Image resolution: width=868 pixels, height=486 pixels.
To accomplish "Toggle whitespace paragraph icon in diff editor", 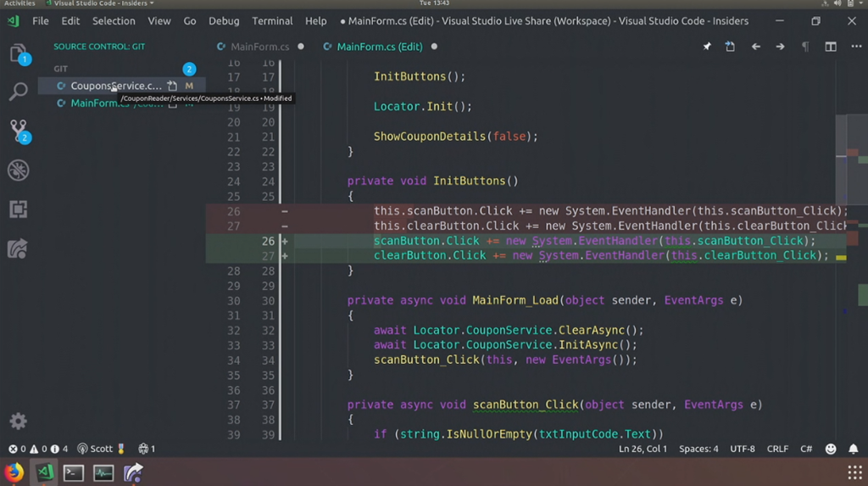I will (805, 47).
